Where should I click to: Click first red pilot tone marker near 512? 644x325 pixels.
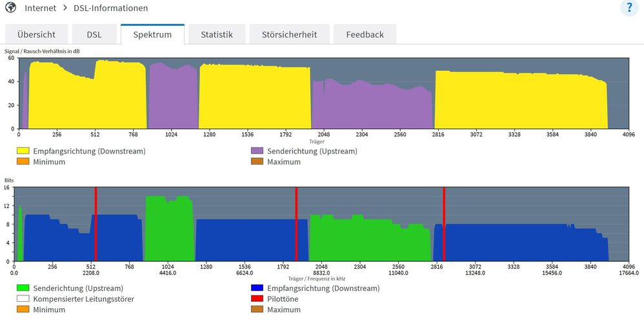click(x=96, y=224)
